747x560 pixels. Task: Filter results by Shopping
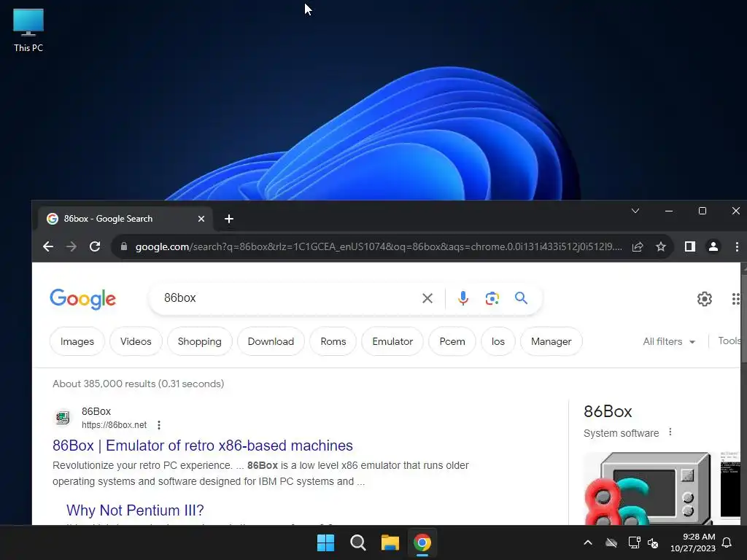coord(200,341)
